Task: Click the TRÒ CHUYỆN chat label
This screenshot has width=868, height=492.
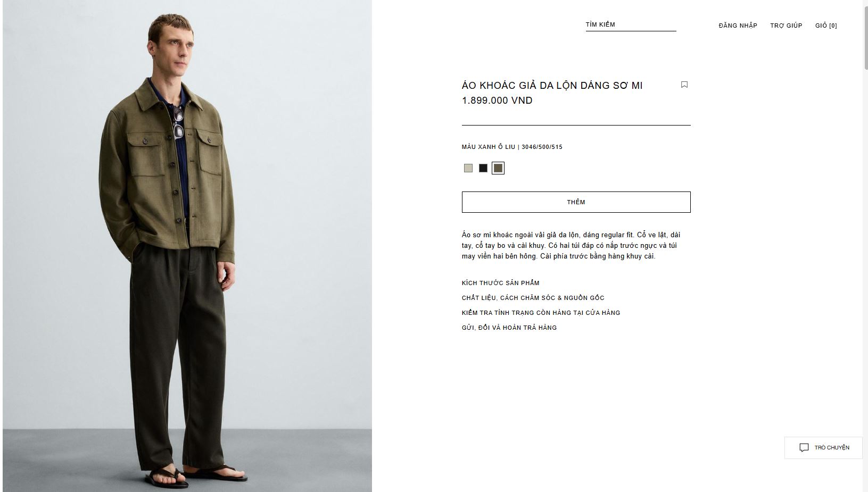Action: [x=832, y=448]
